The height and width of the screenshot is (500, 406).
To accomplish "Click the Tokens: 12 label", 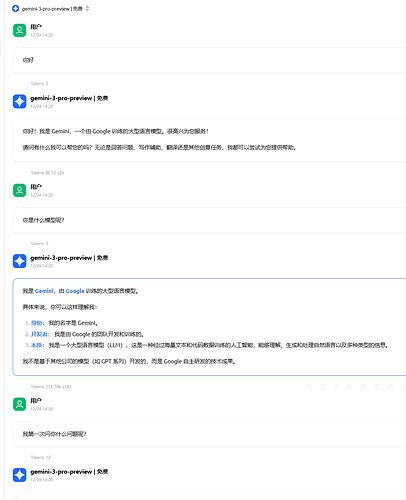I will coord(41,457).
